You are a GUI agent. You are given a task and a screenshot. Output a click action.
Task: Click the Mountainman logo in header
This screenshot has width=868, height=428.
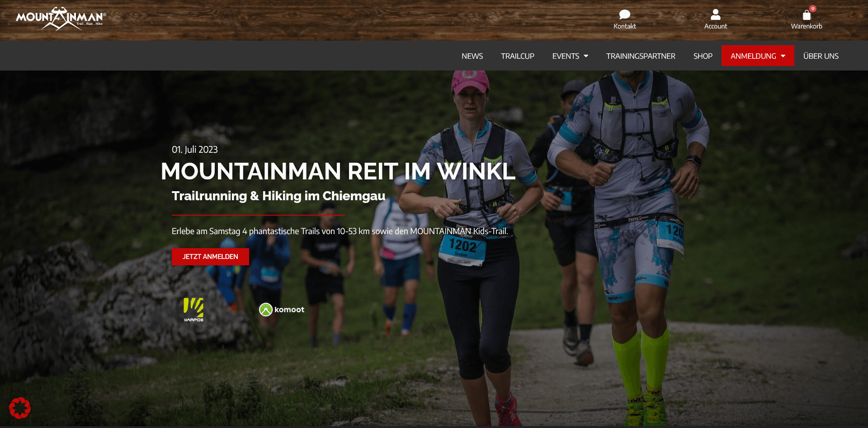point(61,19)
